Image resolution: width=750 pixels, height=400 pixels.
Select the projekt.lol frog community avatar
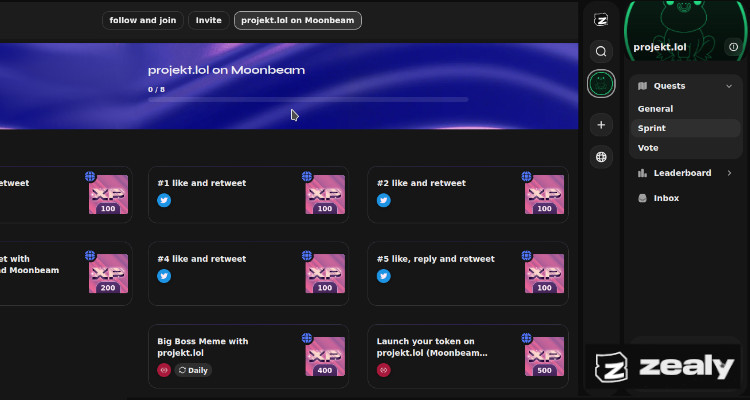pyautogui.click(x=601, y=84)
